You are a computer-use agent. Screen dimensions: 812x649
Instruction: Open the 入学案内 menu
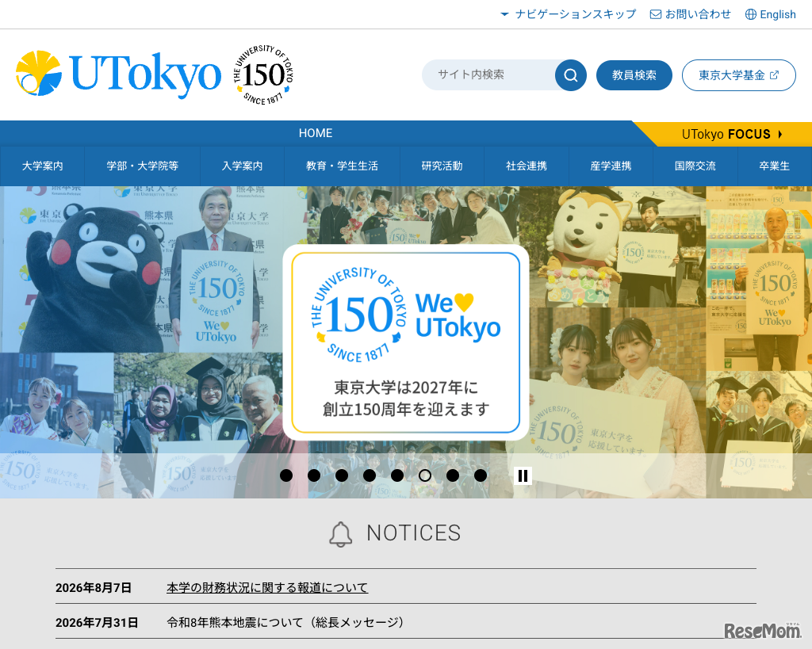(x=243, y=166)
